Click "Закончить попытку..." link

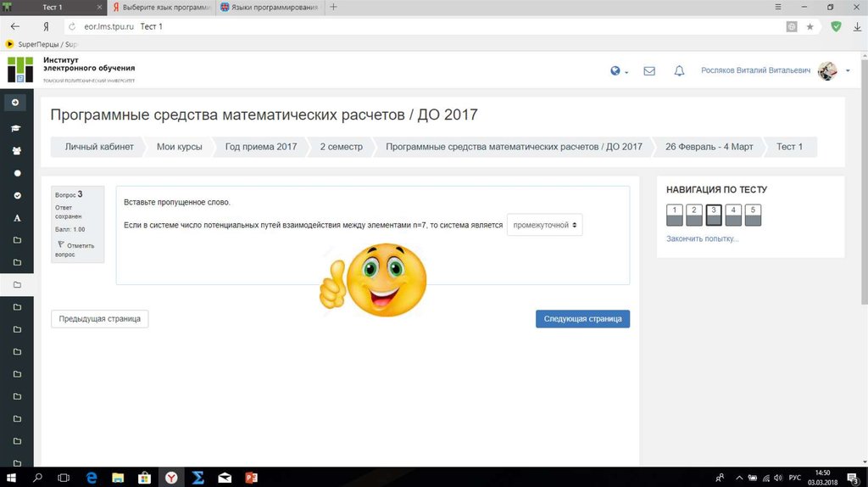(x=703, y=238)
